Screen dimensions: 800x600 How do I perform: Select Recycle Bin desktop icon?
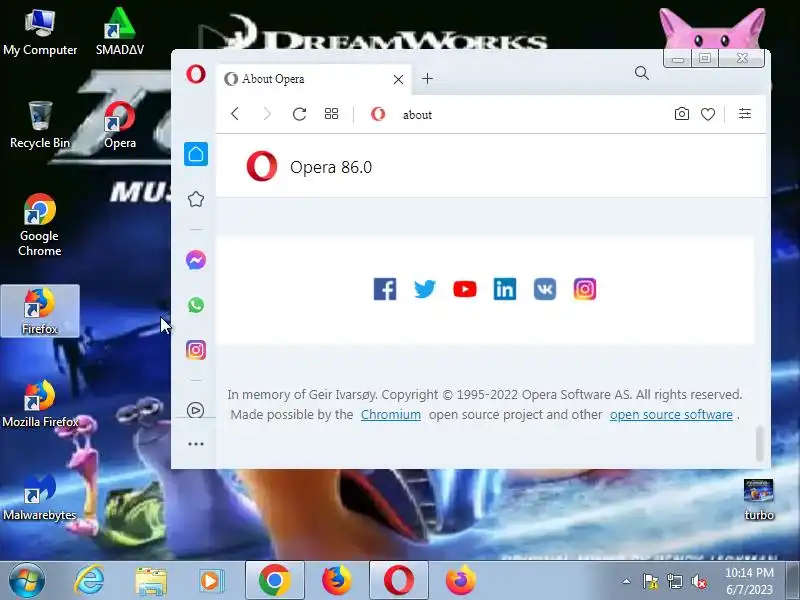[40, 125]
